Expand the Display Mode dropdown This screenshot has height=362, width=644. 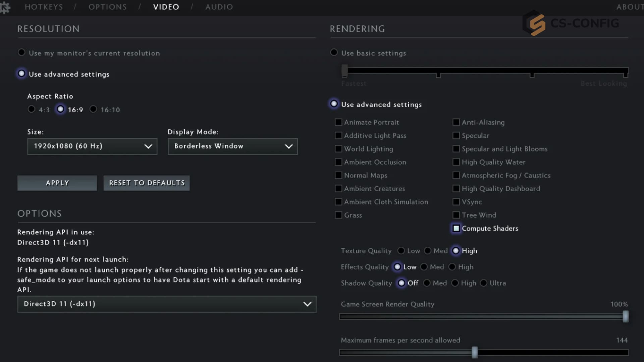click(x=232, y=146)
